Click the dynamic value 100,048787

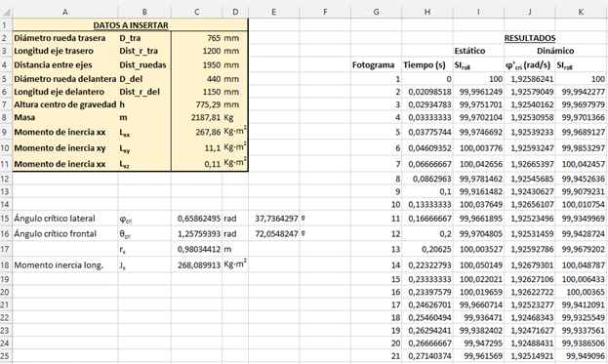581,265
